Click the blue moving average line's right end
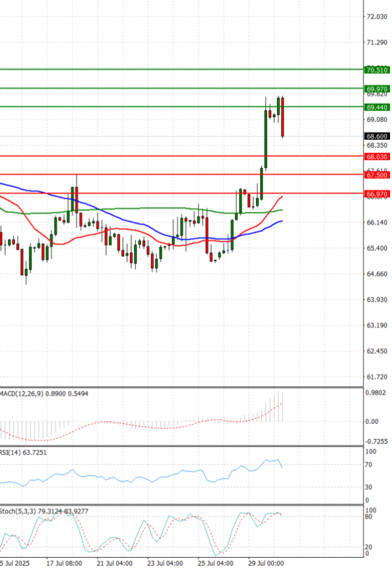Screen dimensions: 392x569 (x=282, y=221)
